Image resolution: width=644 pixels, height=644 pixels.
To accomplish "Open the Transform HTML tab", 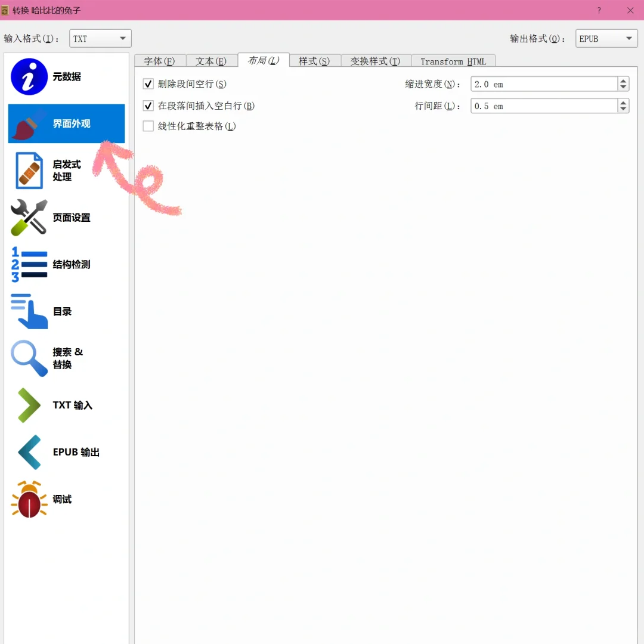I will point(453,61).
